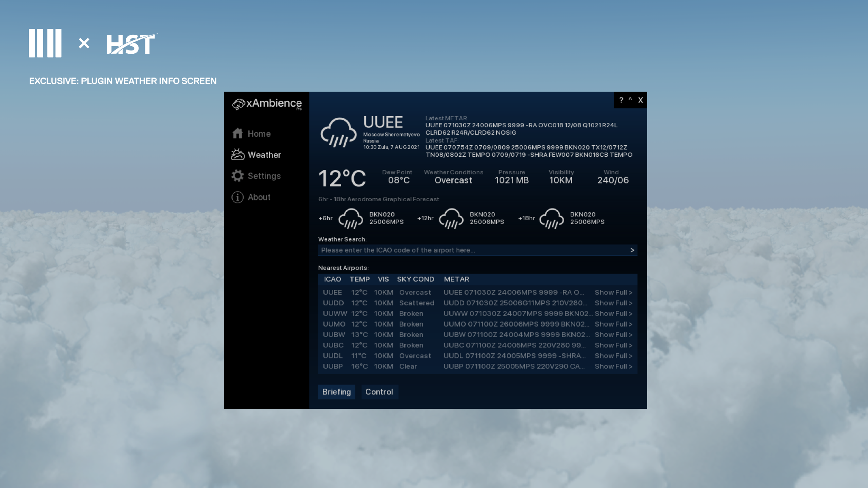Screen dimensions: 868x488
Task: Click the question mark help icon
Action: tap(621, 100)
